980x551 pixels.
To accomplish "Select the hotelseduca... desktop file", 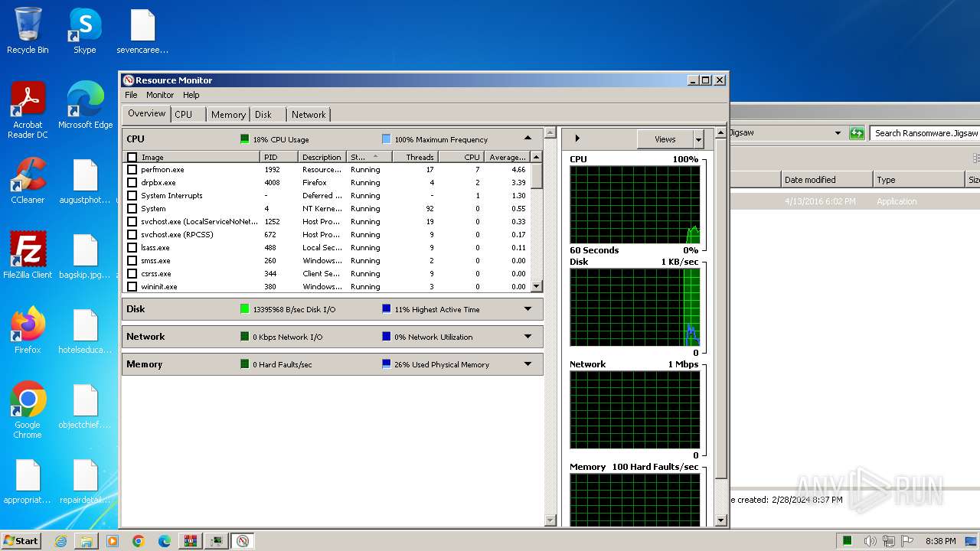I will 85,331.
